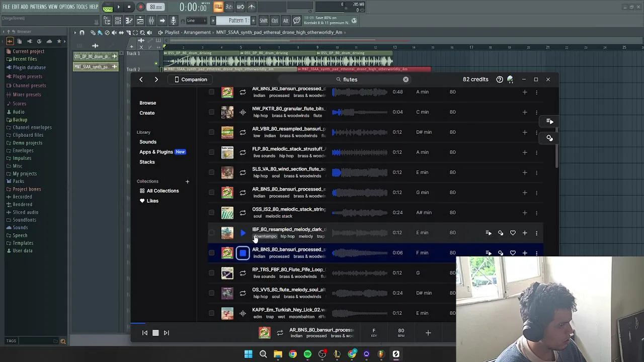Add a new collection with the plus icon
Image resolution: width=644 pixels, height=362 pixels.
(187, 182)
